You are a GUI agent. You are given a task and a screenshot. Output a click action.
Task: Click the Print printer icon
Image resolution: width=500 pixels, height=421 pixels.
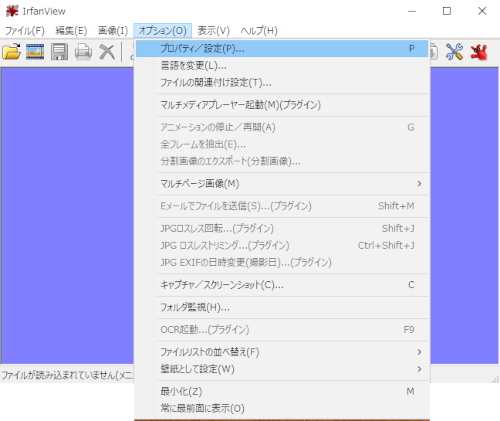83,52
